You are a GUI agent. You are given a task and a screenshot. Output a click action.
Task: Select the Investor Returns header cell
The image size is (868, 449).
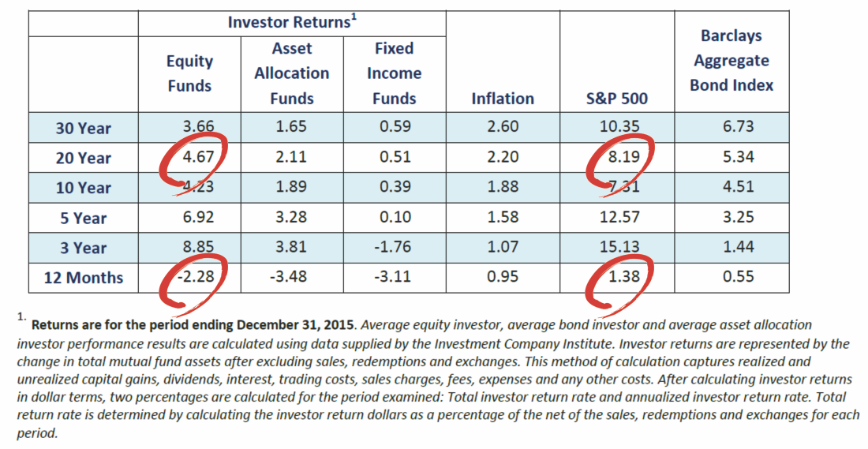coord(292,22)
